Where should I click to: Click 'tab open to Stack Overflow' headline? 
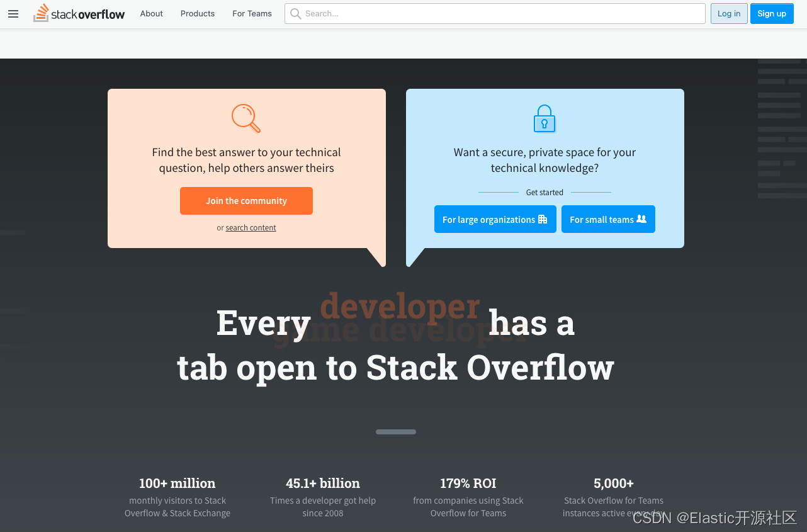tap(395, 367)
